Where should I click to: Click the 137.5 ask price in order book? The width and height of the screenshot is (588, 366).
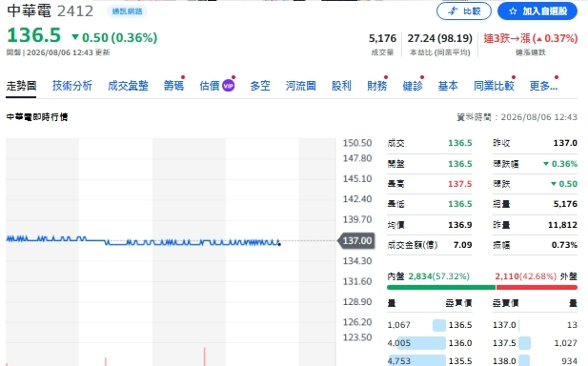coord(504,343)
